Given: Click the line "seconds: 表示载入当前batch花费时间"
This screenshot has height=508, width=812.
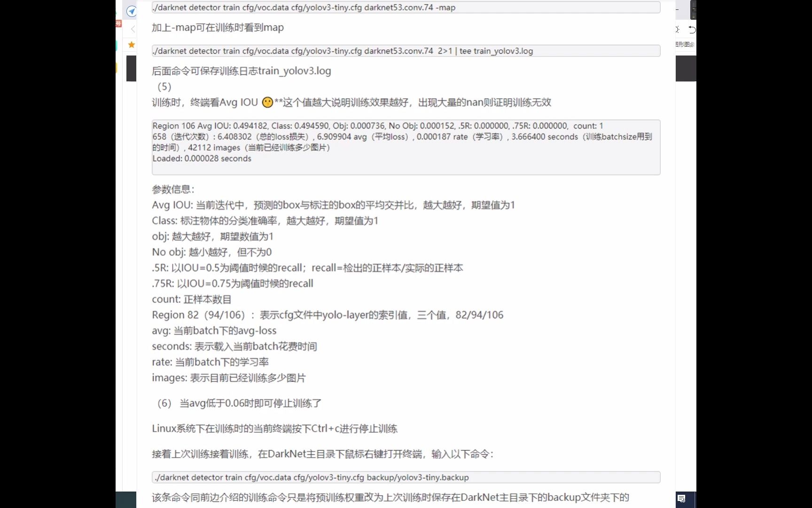Looking at the screenshot, I should coord(234,347).
